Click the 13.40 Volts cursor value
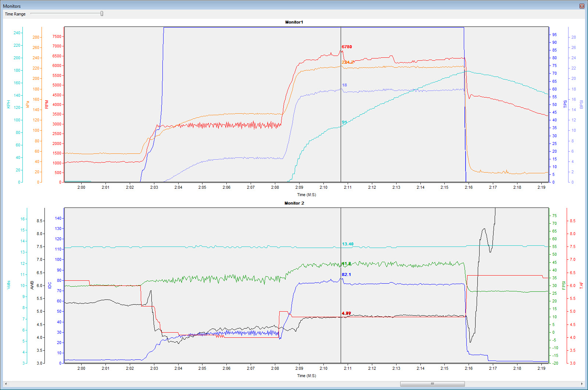Screen dimensions: 588x390 click(348, 244)
